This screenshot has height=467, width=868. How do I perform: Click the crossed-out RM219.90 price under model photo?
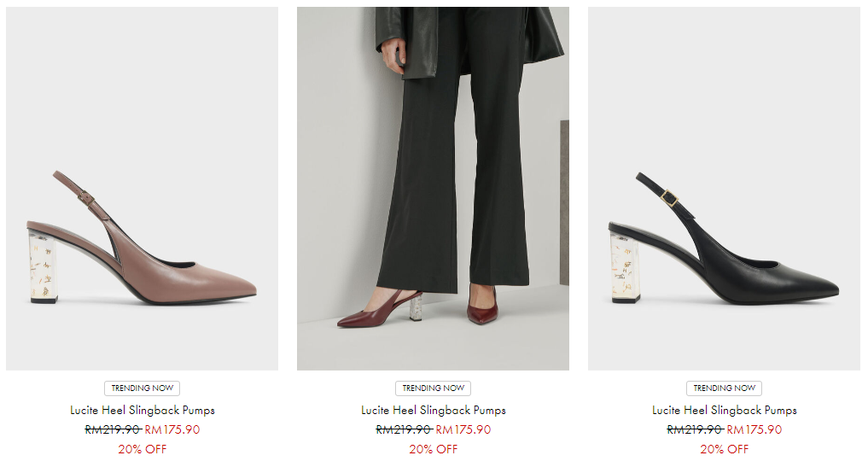(x=404, y=430)
